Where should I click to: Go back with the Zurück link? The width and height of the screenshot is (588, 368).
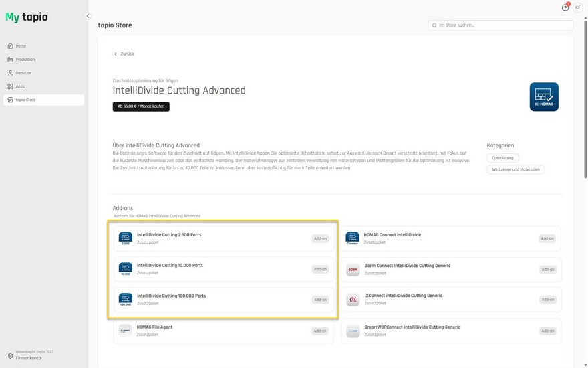[x=124, y=54]
